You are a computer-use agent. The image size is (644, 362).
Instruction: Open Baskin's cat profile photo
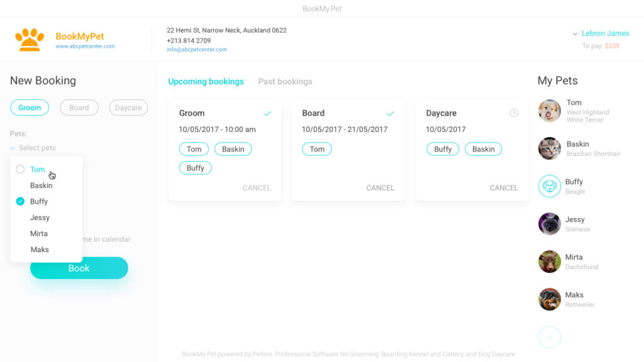click(x=550, y=148)
